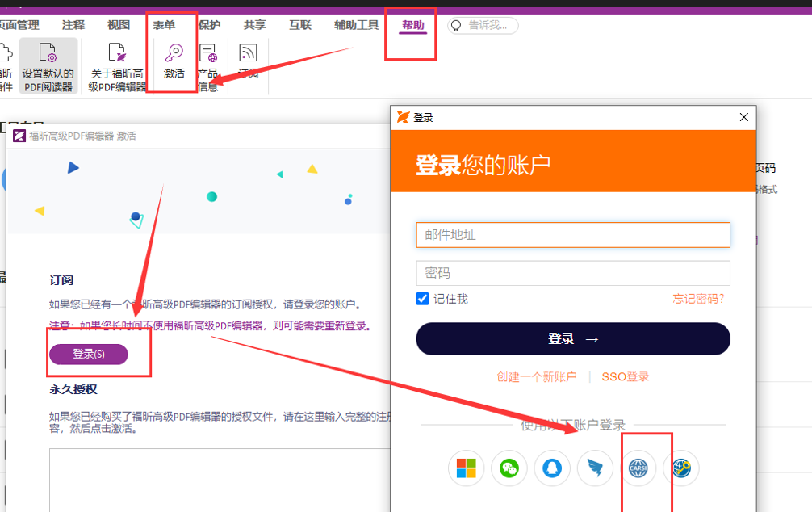Screen dimensions: 812x512
Task: Click the 创建一个新账户 link
Action: 537,377
